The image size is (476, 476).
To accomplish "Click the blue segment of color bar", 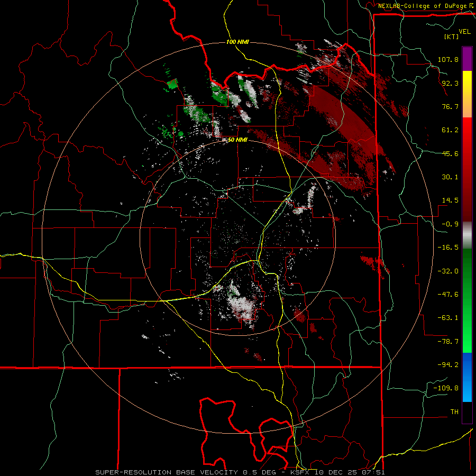I will coord(467,377).
